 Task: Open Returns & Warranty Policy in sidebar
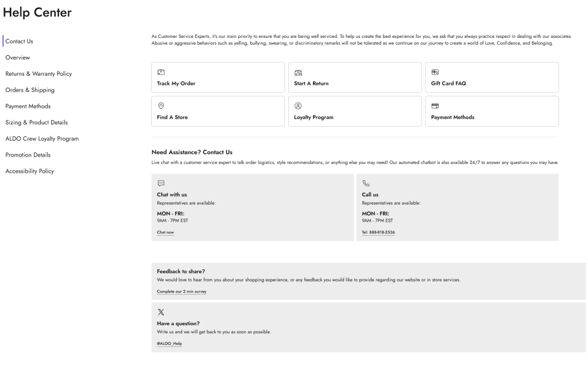pyautogui.click(x=38, y=74)
